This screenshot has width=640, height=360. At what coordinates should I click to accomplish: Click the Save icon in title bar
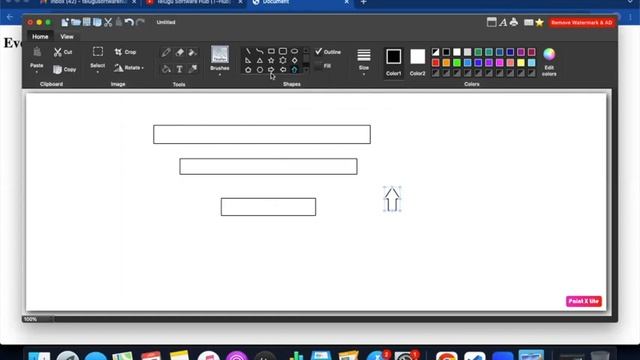(x=87, y=22)
